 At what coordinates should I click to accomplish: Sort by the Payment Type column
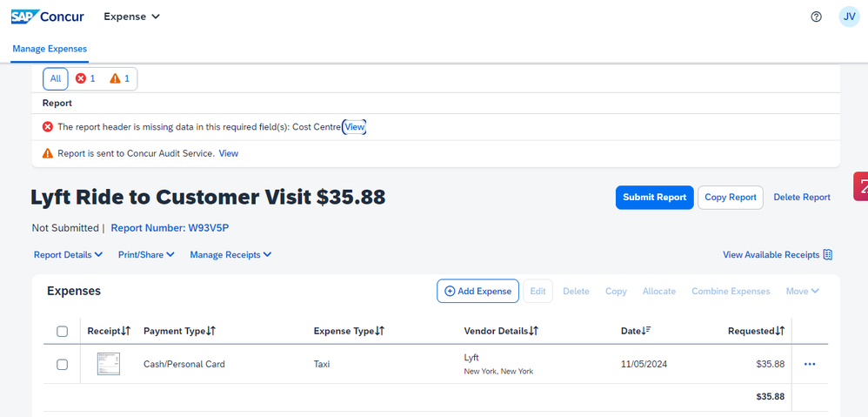pos(179,331)
